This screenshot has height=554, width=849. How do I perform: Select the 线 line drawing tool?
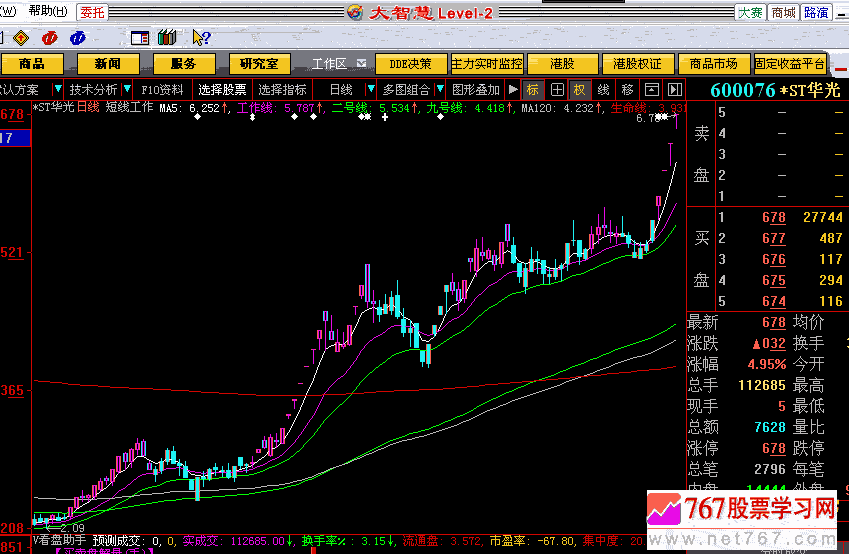[x=604, y=90]
